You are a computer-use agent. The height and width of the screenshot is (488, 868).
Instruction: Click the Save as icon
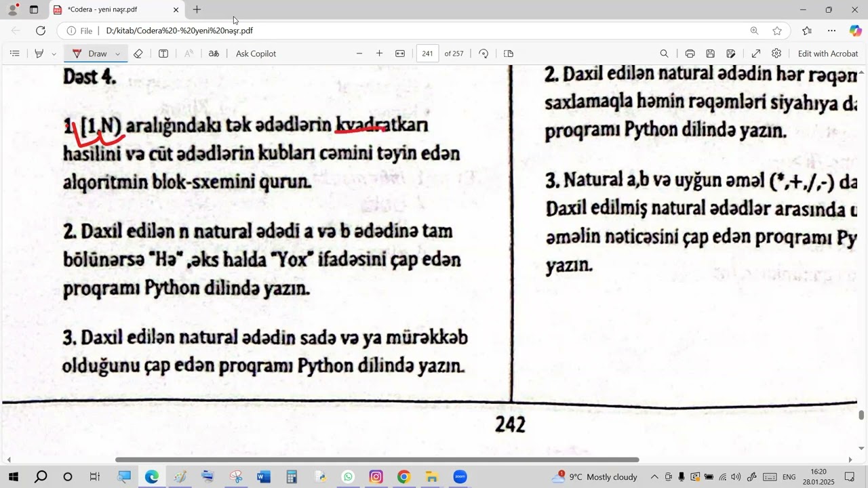(731, 54)
